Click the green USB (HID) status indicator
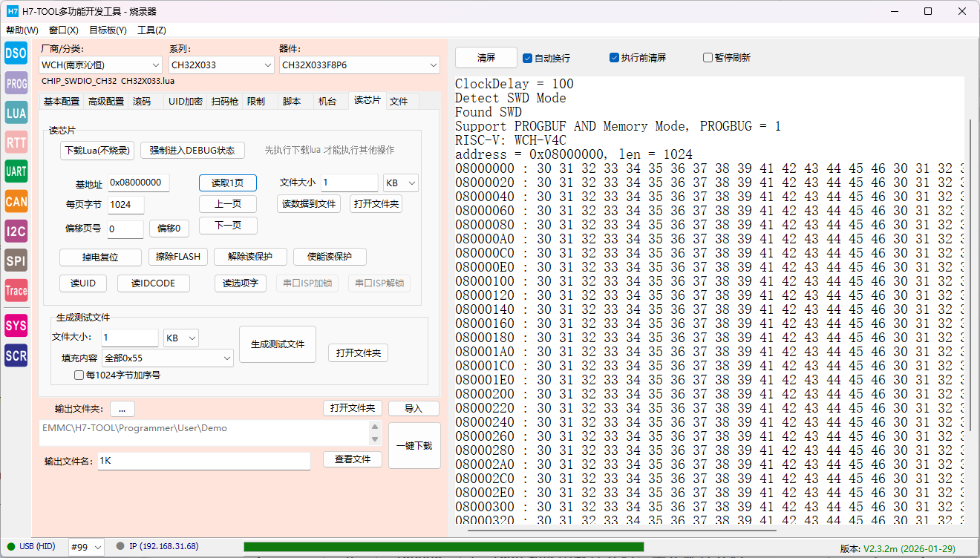This screenshot has height=558, width=980. 11,547
